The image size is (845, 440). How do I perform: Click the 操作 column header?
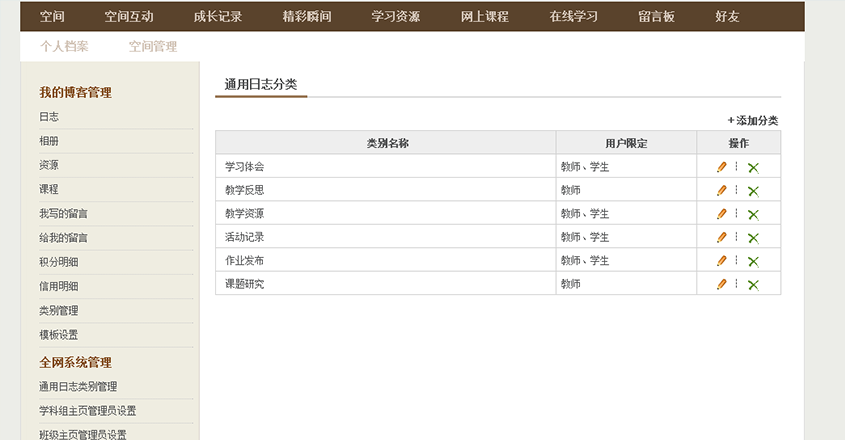pyautogui.click(x=739, y=143)
